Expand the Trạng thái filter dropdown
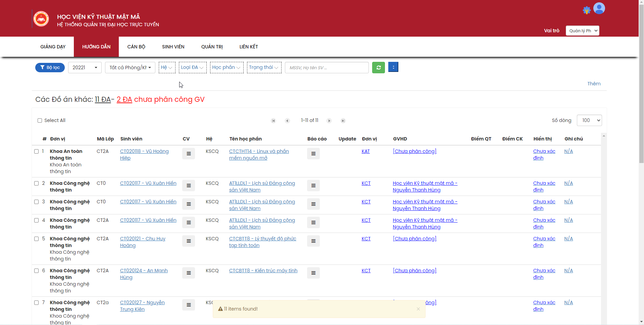This screenshot has width=644, height=325. 264,68
